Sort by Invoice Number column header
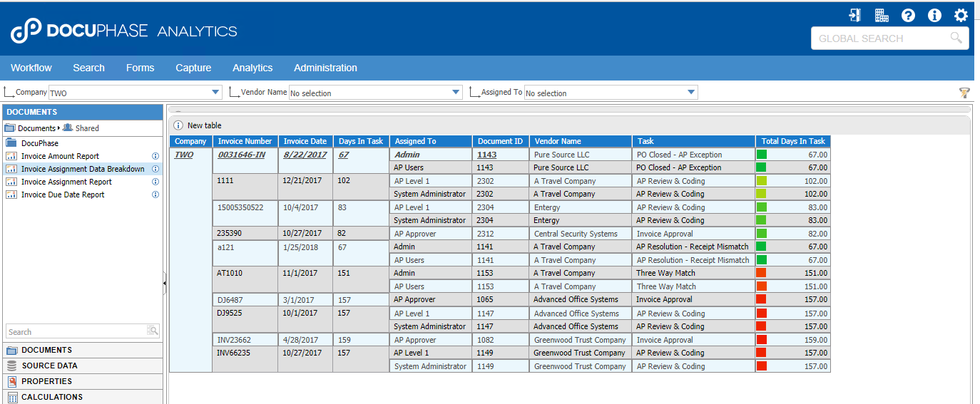The image size is (980, 404). point(245,141)
